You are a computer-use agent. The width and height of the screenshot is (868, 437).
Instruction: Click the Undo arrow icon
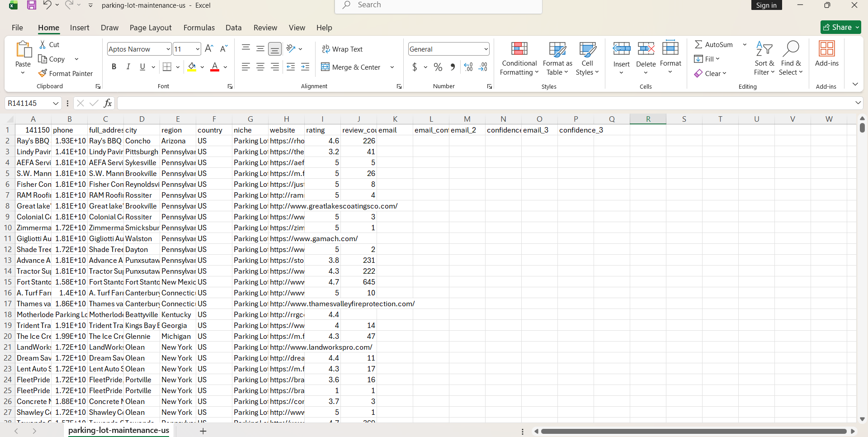click(47, 5)
